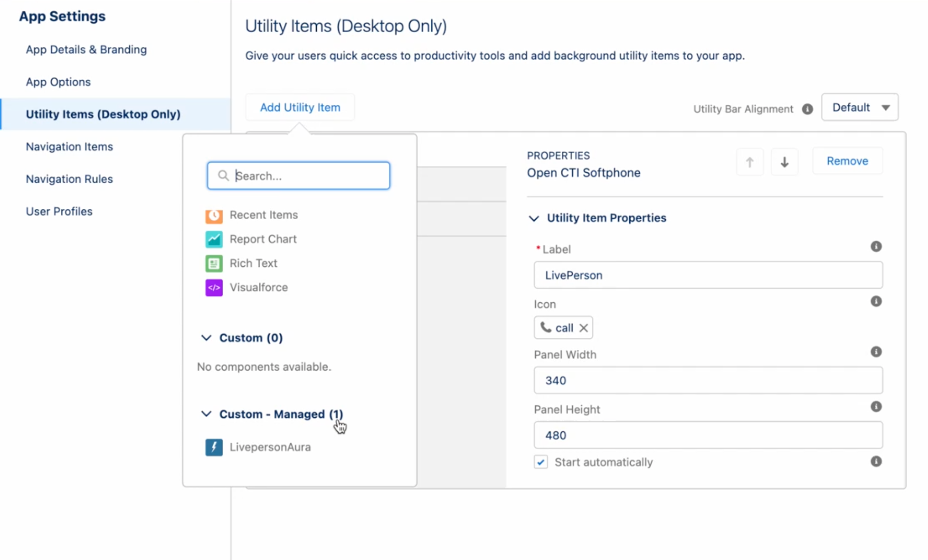Open App Options settings
Viewport: 928px width, 560px height.
pyautogui.click(x=58, y=82)
